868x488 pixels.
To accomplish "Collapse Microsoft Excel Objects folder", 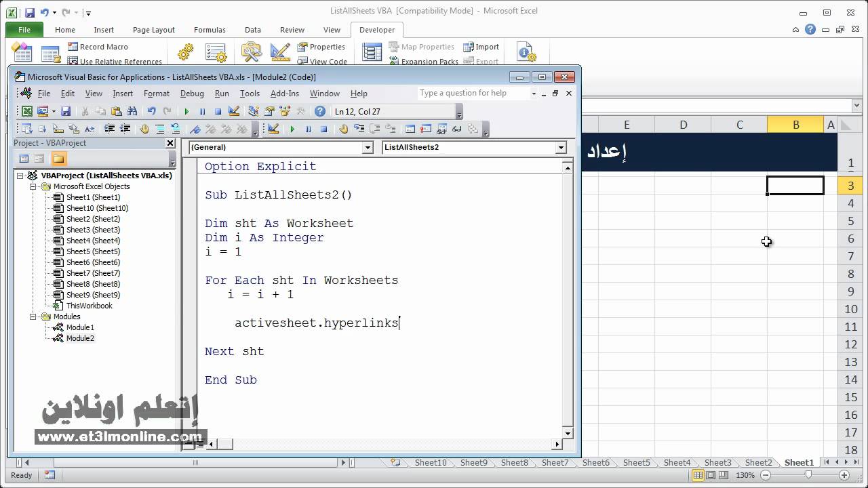I will pos(33,186).
